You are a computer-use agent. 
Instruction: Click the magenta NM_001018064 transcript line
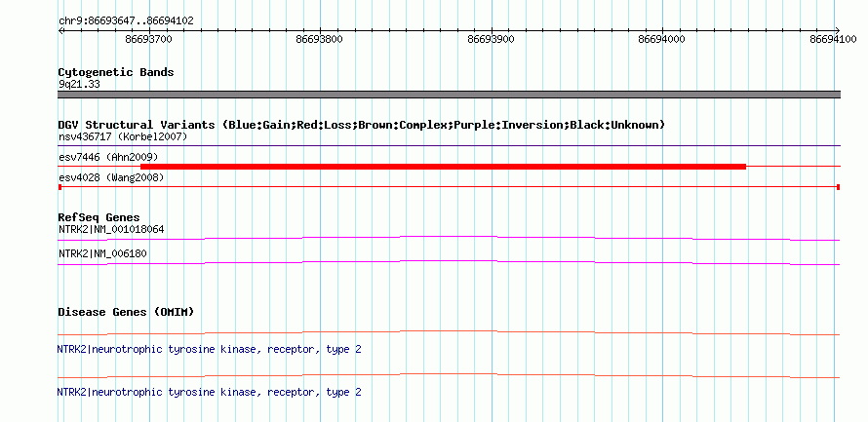(449, 238)
